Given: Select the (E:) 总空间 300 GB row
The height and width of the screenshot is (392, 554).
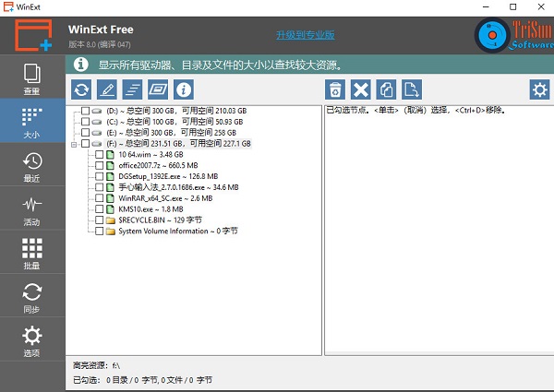Looking at the screenshot, I should 171,133.
